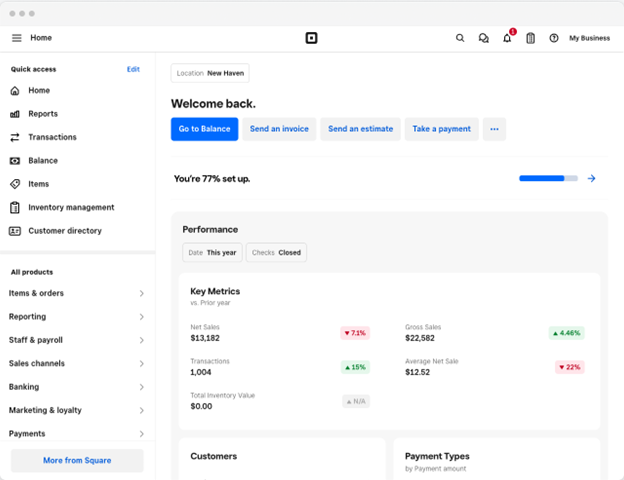Click Send an invoice button
The height and width of the screenshot is (480, 624).
(279, 129)
